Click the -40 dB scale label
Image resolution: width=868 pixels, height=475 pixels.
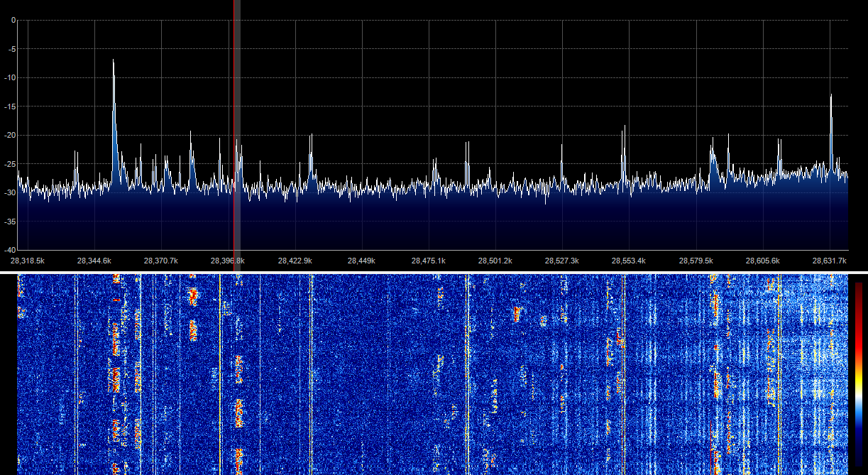pos(10,250)
